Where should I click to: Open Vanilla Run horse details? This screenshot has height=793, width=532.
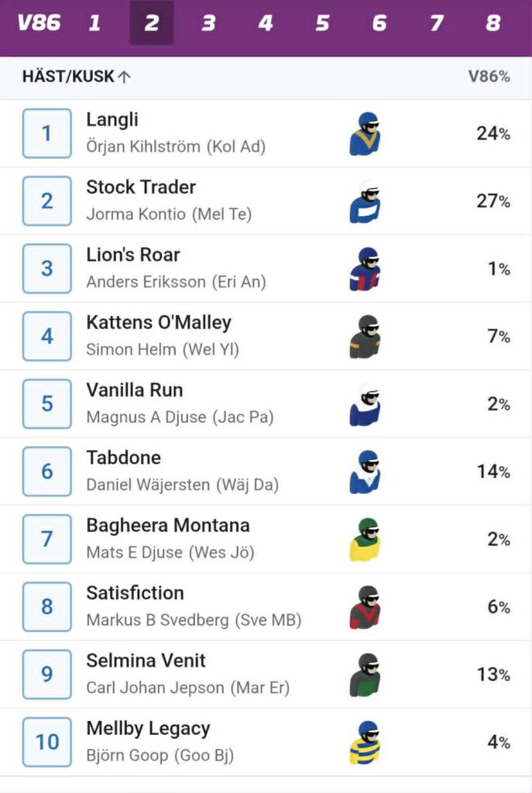pyautogui.click(x=135, y=390)
